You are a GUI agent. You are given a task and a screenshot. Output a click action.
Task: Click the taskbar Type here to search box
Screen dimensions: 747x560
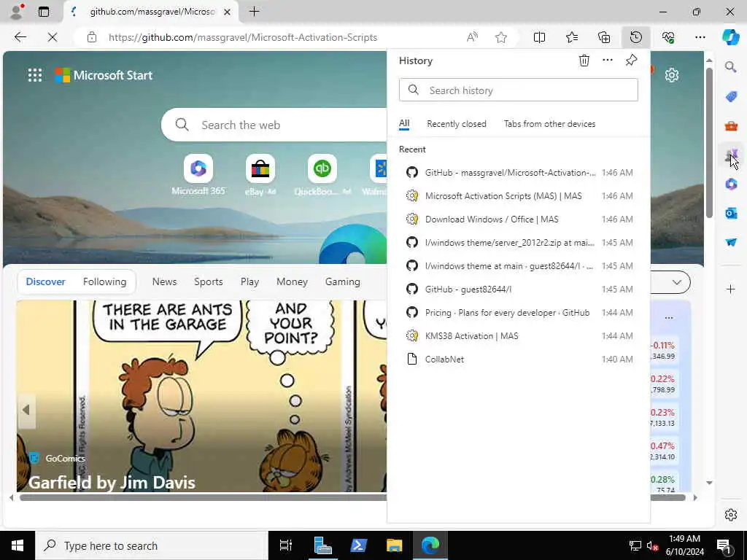click(152, 545)
